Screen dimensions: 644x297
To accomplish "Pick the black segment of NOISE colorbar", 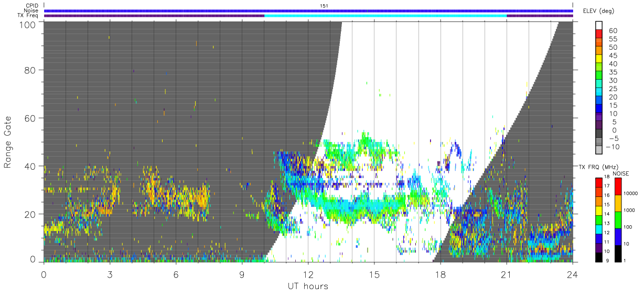I will (618, 254).
